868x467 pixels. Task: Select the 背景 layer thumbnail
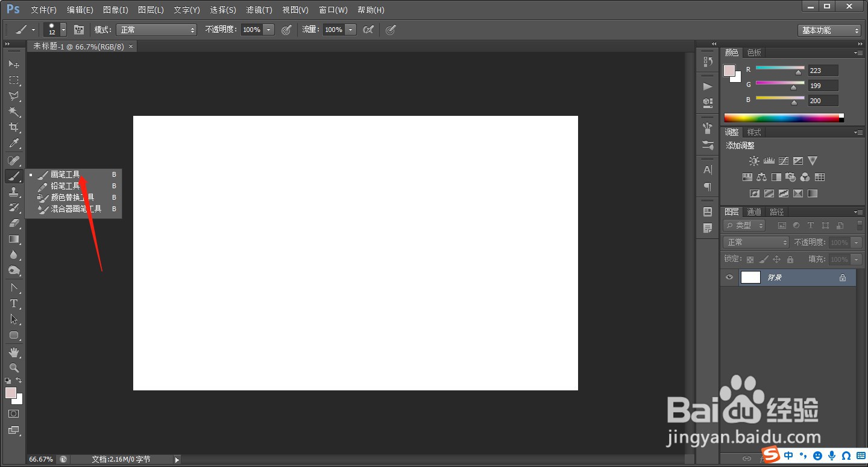click(x=750, y=278)
